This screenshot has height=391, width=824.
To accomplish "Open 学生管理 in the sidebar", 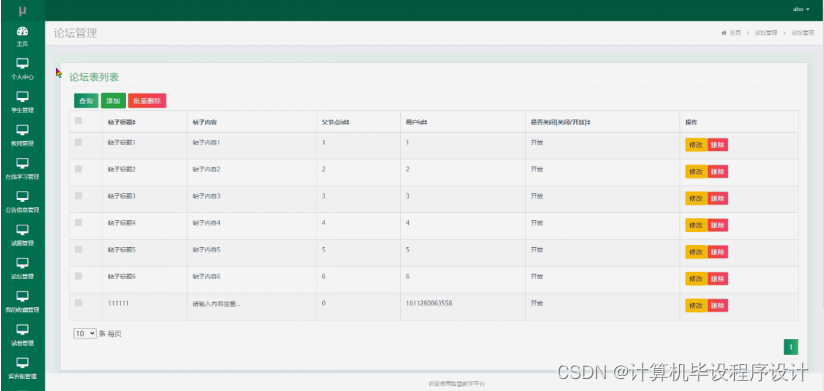I will pos(22,102).
